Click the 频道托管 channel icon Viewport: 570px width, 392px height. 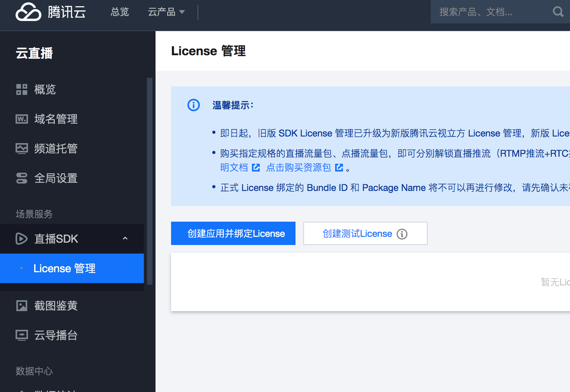tap(22, 149)
